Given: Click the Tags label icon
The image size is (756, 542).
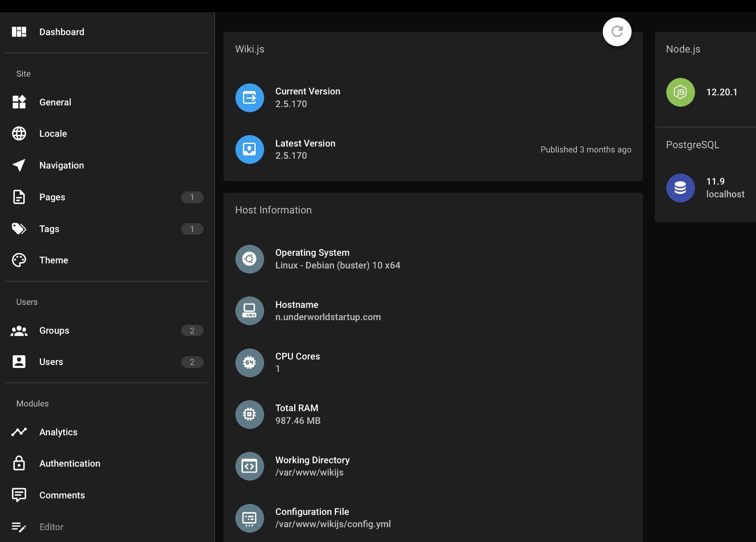Looking at the screenshot, I should point(19,229).
